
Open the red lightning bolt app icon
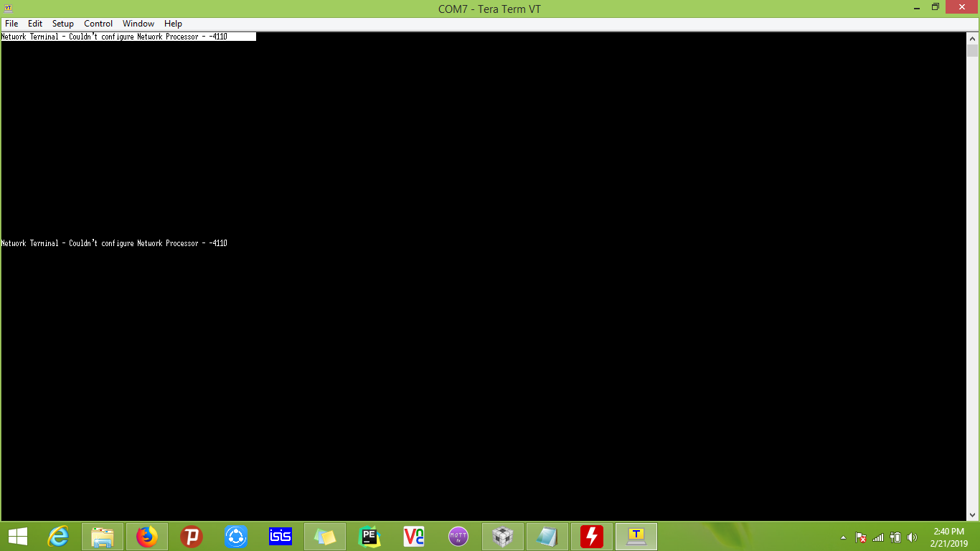click(x=592, y=537)
